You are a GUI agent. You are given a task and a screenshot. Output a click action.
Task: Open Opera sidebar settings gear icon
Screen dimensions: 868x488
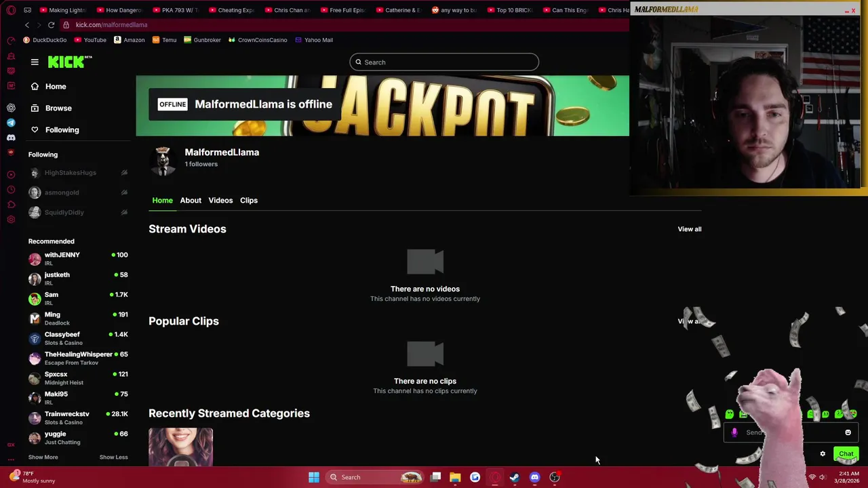(11, 219)
